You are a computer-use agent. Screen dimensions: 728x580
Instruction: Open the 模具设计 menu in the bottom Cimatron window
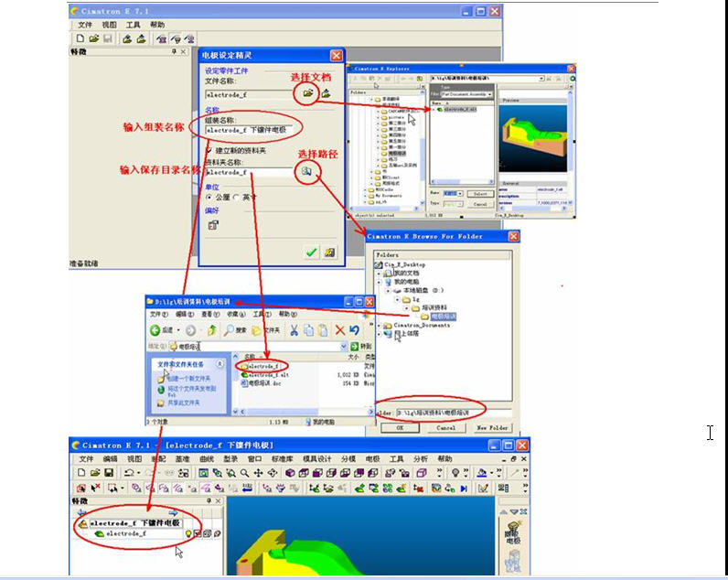pyautogui.click(x=317, y=459)
